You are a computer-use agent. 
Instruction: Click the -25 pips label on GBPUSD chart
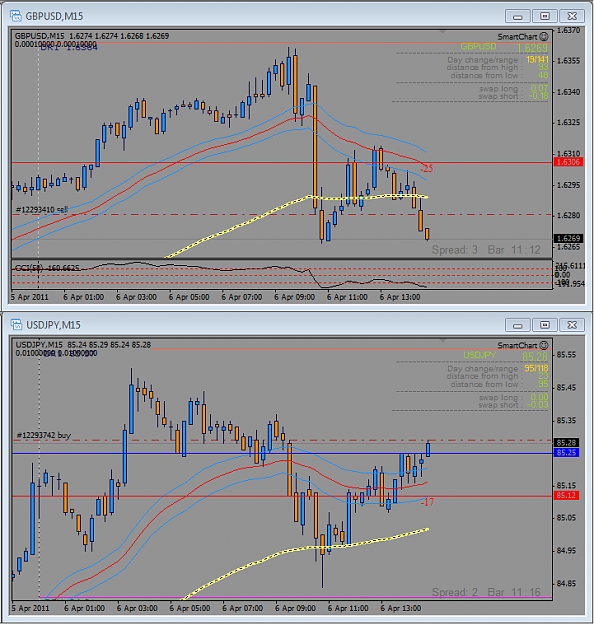[x=426, y=169]
